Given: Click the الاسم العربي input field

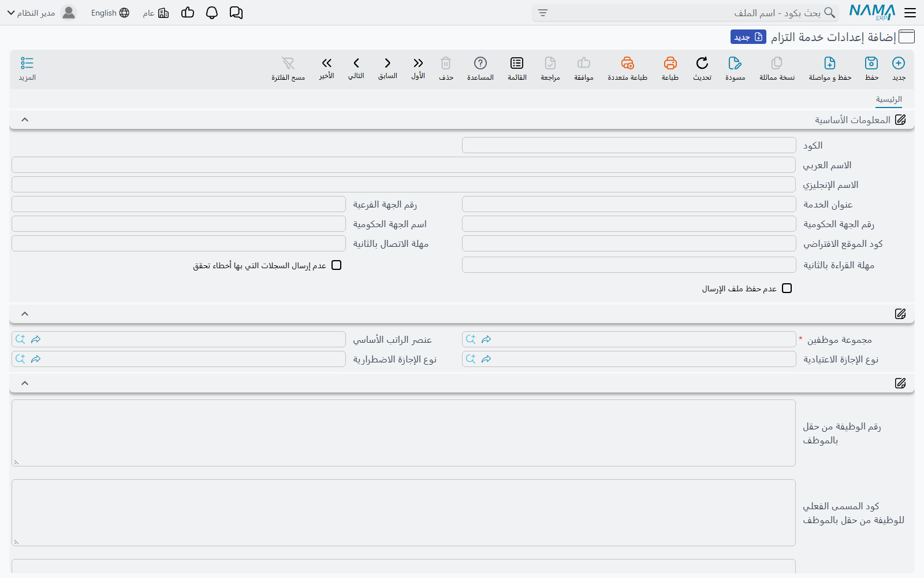Looking at the screenshot, I should pos(404,165).
